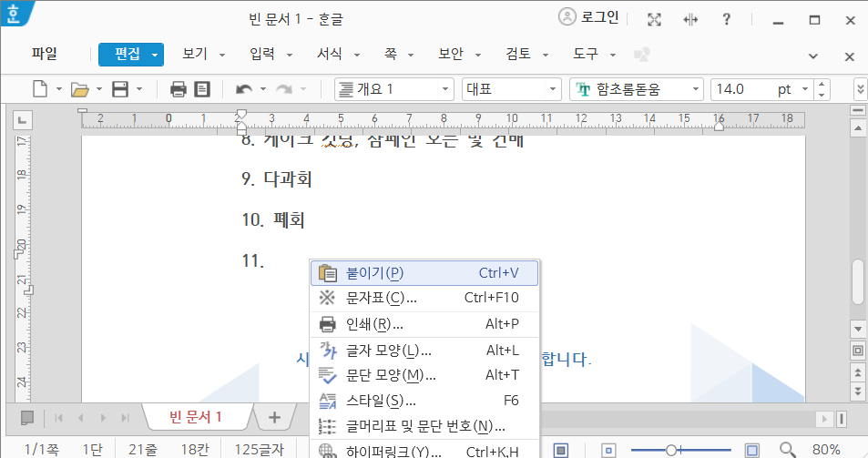
Task: Click the Print icon in toolbar
Action: (x=178, y=89)
